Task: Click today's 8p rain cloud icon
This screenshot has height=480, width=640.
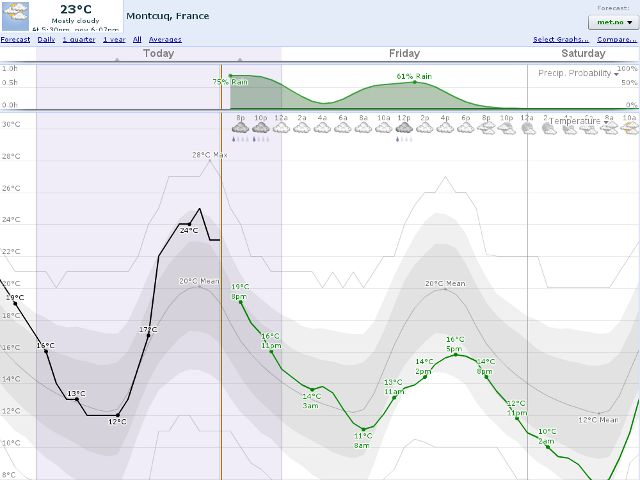Action: click(240, 127)
